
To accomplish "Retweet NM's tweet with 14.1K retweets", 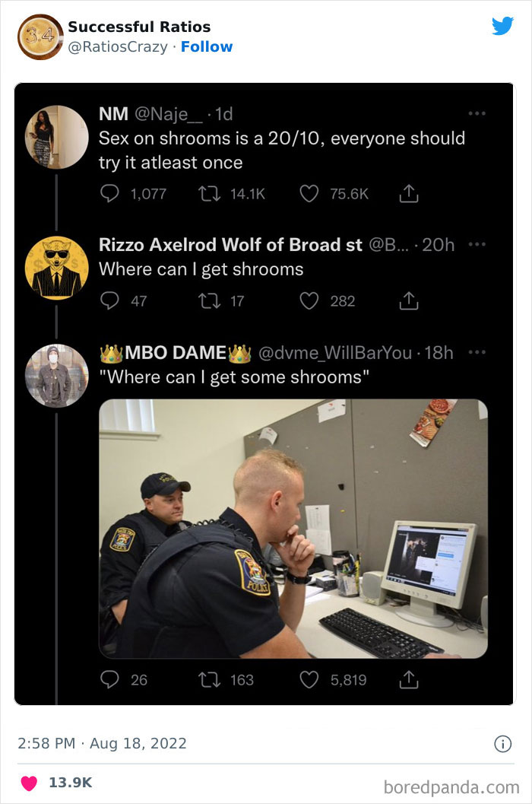I will tap(209, 193).
